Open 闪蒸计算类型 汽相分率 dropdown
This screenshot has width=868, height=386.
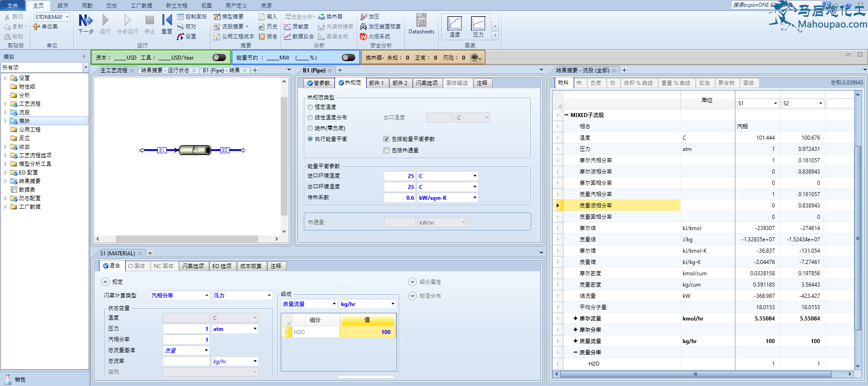(207, 296)
